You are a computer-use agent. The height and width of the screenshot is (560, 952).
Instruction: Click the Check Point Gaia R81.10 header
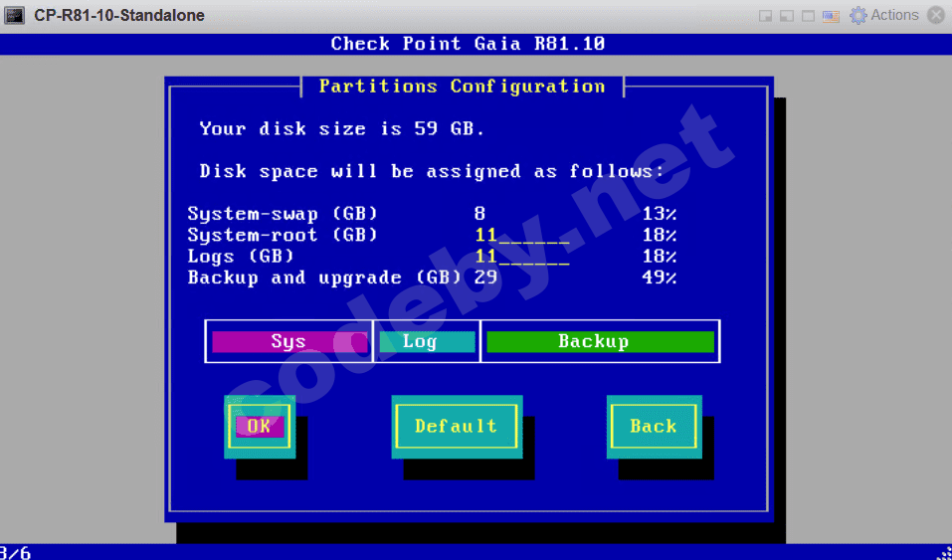pyautogui.click(x=468, y=44)
